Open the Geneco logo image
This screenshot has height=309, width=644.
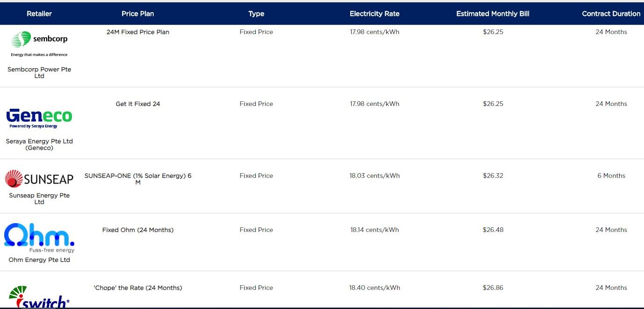click(x=39, y=118)
